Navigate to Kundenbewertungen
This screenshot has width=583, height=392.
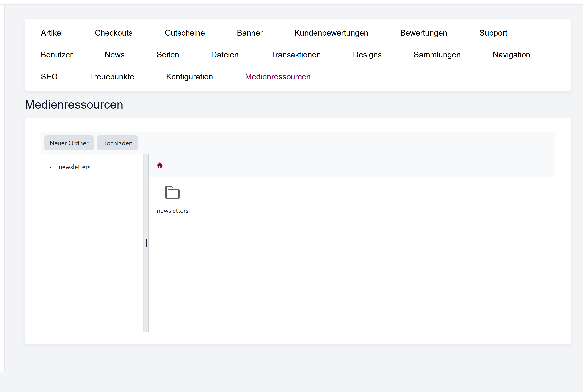pos(331,33)
